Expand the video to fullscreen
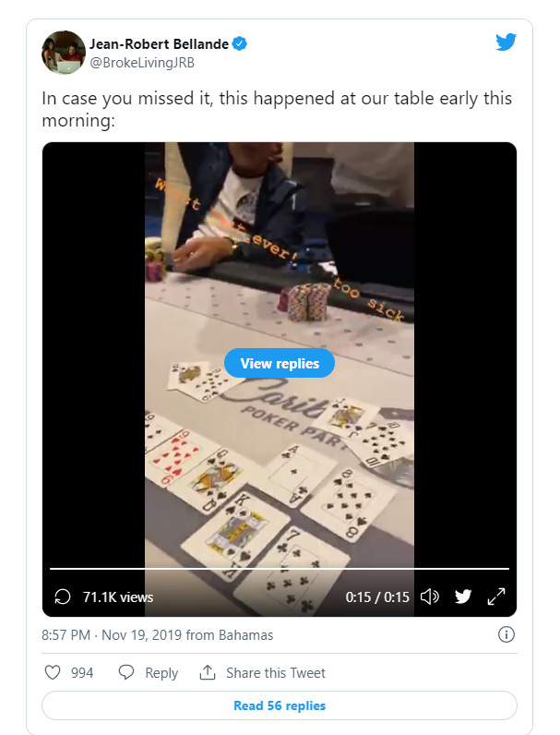The image size is (560, 735). [x=495, y=596]
